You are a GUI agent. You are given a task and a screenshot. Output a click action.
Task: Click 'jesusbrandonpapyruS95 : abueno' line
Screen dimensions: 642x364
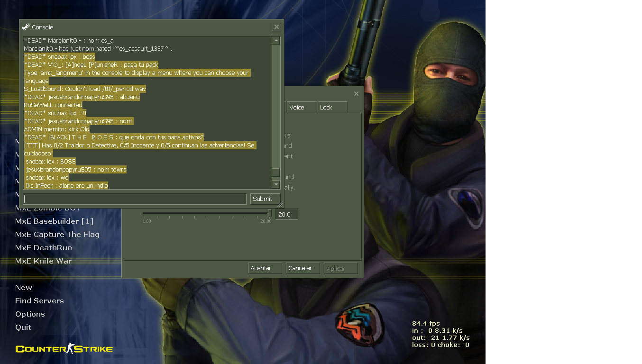[82, 97]
